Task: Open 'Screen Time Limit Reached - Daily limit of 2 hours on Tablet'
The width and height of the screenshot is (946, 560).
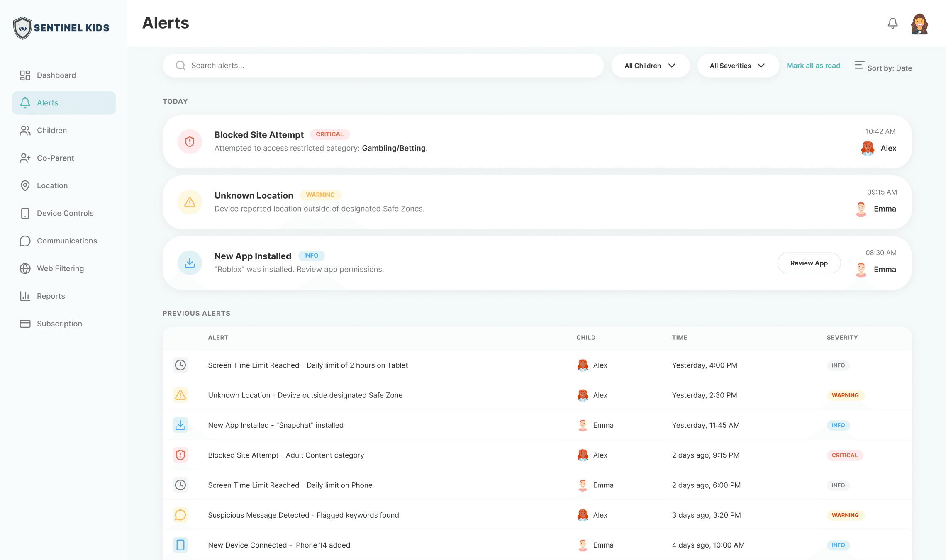Action: [308, 365]
